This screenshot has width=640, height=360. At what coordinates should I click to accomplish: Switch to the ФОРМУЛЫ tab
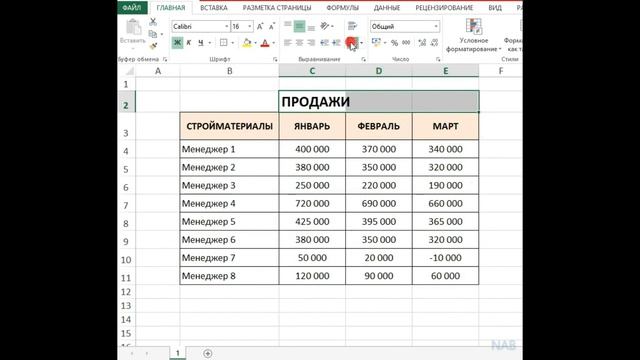(x=342, y=8)
